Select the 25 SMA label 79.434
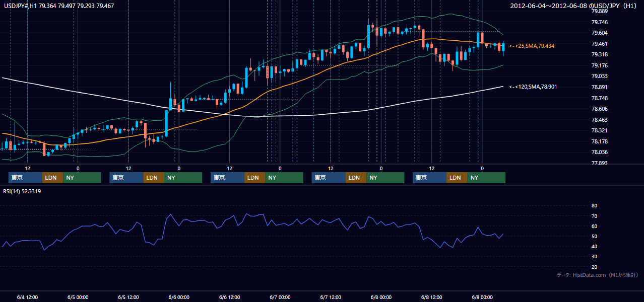Screen dimensions: 644x302 532,46
